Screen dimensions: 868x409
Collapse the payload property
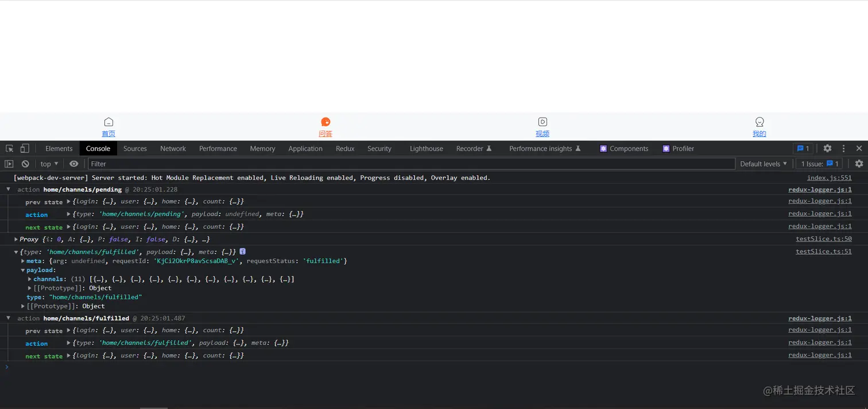click(23, 270)
